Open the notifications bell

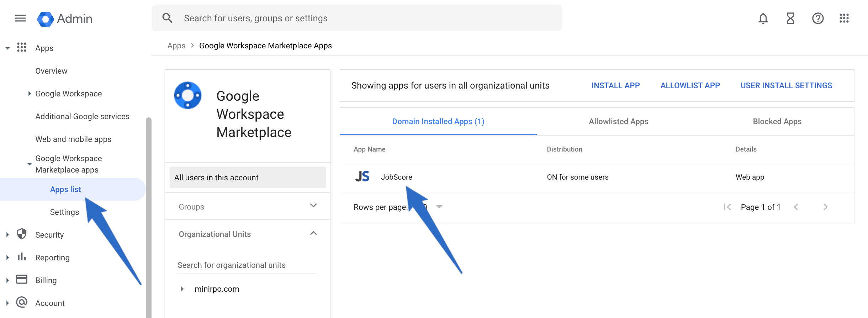pos(763,18)
